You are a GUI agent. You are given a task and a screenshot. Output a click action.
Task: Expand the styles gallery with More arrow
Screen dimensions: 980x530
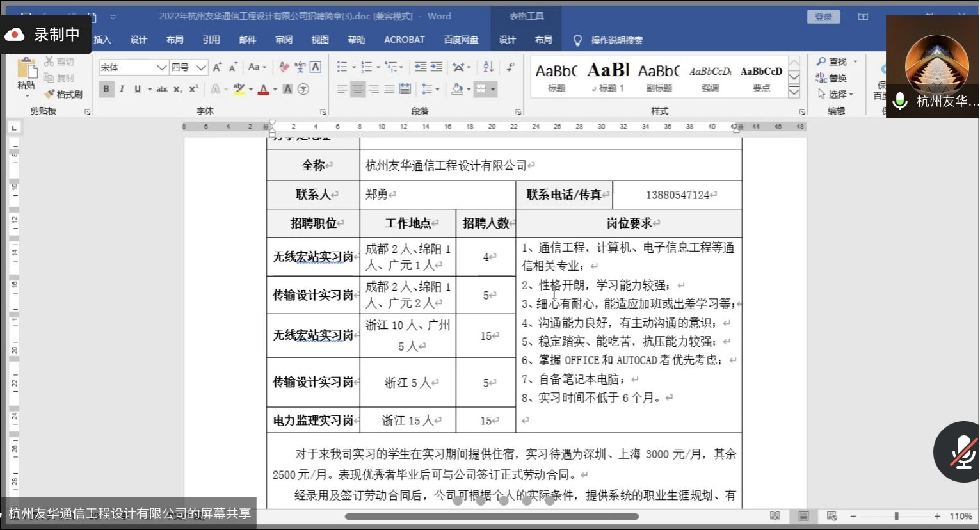[x=794, y=93]
